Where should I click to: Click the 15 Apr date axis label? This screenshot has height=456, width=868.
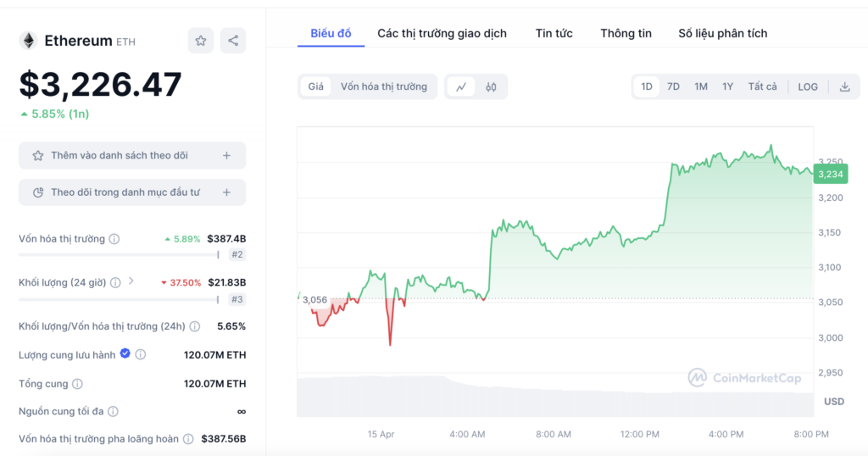[x=381, y=435]
